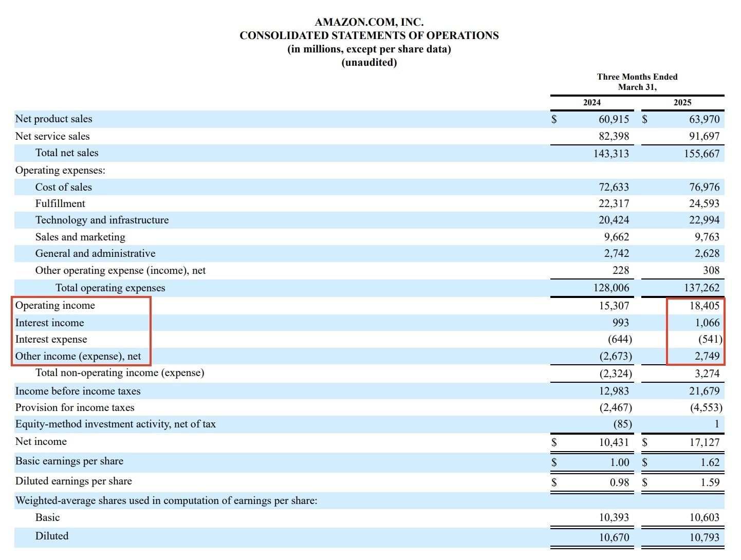Select the '2025' column header
The height and width of the screenshot is (560, 741).
682,102
